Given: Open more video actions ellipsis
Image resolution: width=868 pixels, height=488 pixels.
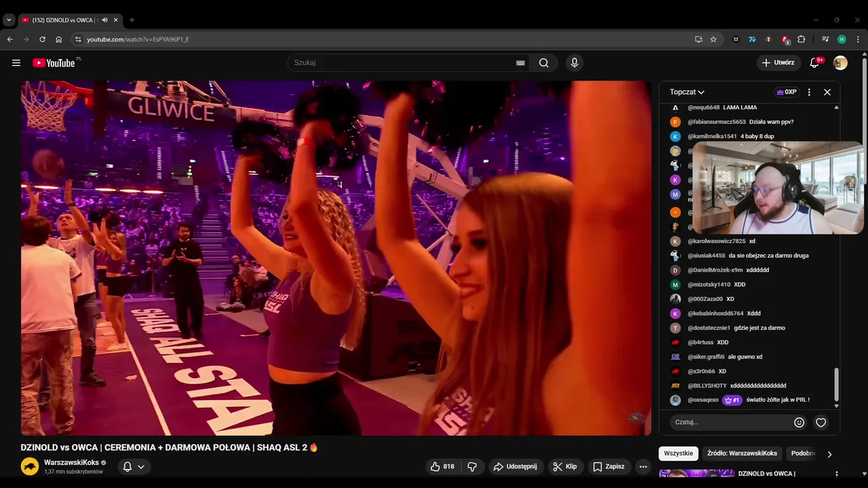Looking at the screenshot, I should (x=643, y=466).
